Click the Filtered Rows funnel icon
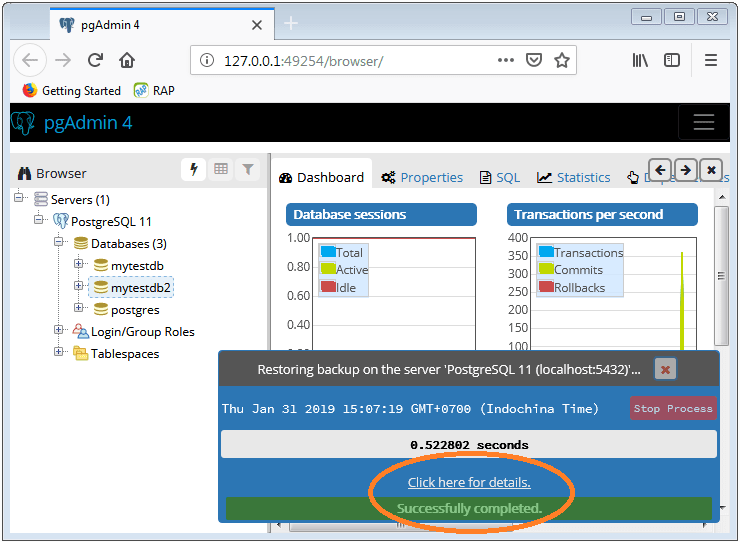This screenshot has height=542, width=740. pyautogui.click(x=248, y=169)
